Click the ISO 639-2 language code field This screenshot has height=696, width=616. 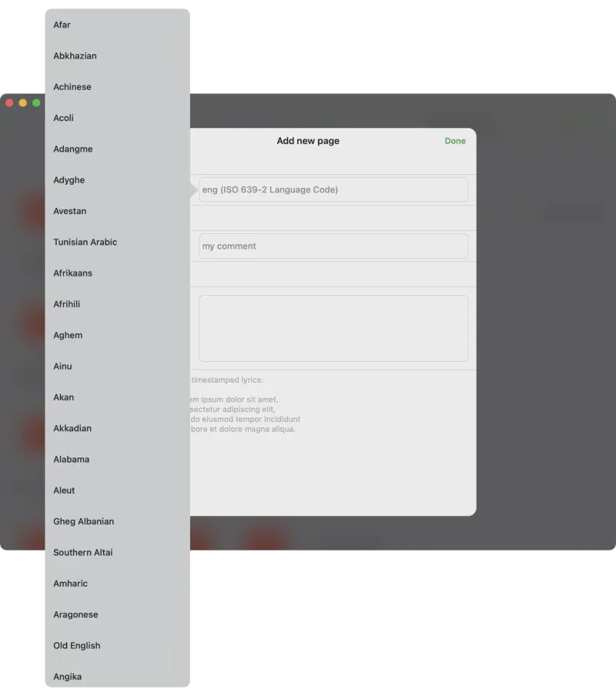[x=333, y=190]
